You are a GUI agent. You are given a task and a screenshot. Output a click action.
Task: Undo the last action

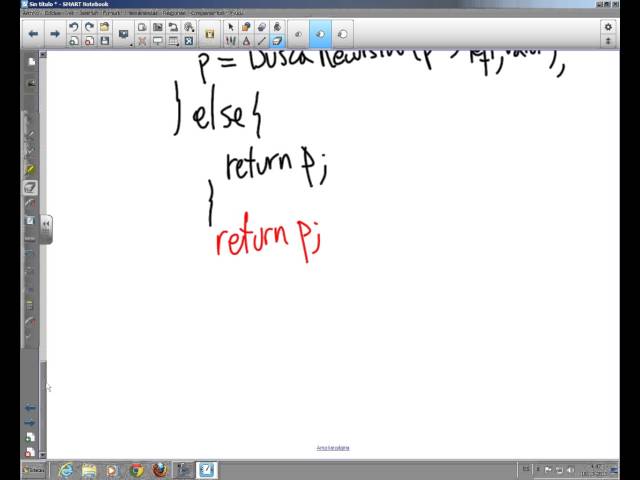(x=74, y=28)
